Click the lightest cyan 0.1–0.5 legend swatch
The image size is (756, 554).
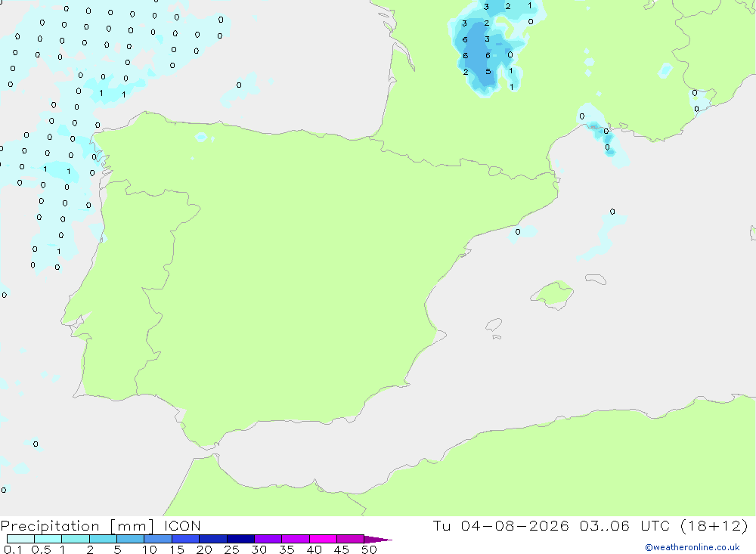click(20, 539)
